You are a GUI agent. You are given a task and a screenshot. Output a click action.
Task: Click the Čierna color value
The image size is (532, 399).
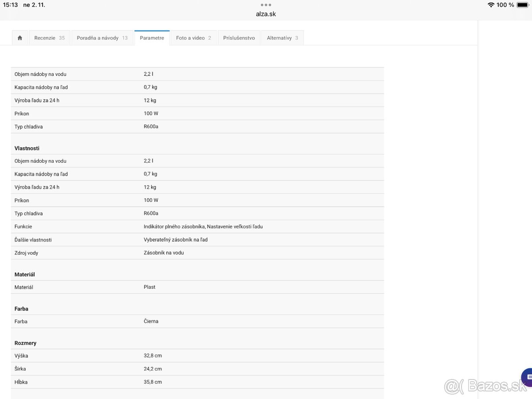151,321
